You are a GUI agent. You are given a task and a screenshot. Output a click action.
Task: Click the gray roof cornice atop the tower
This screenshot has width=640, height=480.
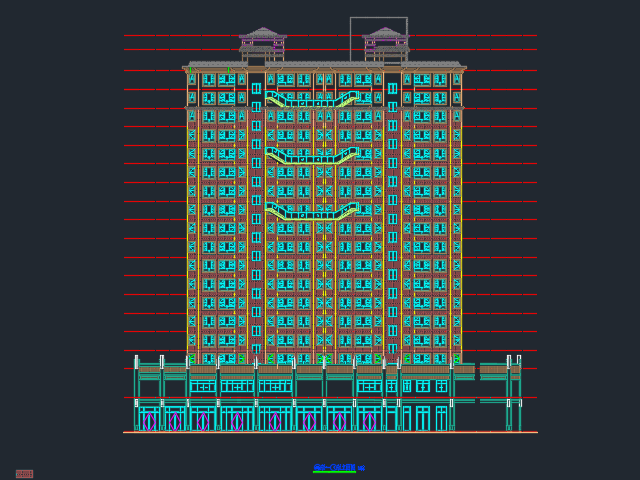[324, 67]
